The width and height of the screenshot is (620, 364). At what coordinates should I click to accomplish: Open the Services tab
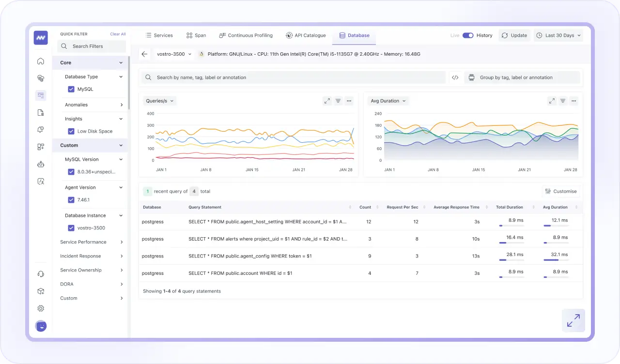tap(159, 35)
